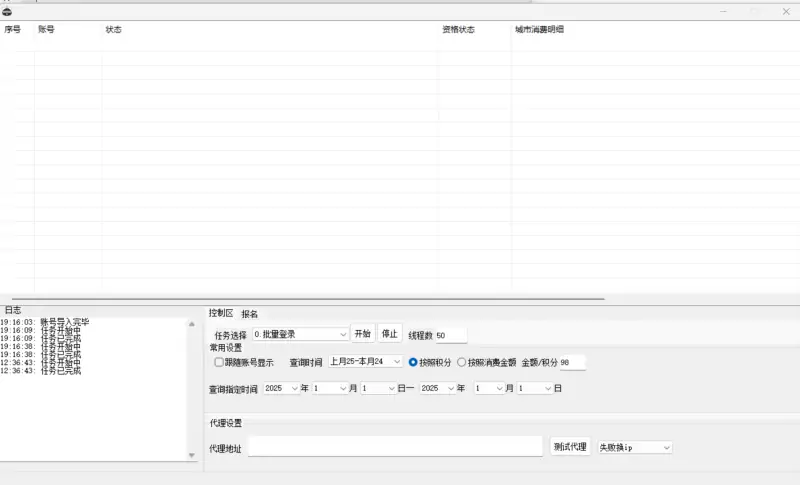
Task: Select the 按照积分 radio button
Action: [x=413, y=362]
